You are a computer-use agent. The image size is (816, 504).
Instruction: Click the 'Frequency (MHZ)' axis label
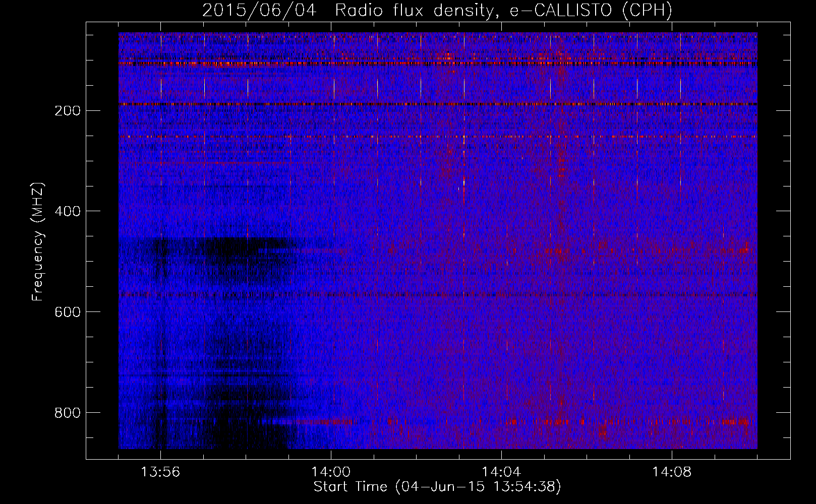click(37, 242)
